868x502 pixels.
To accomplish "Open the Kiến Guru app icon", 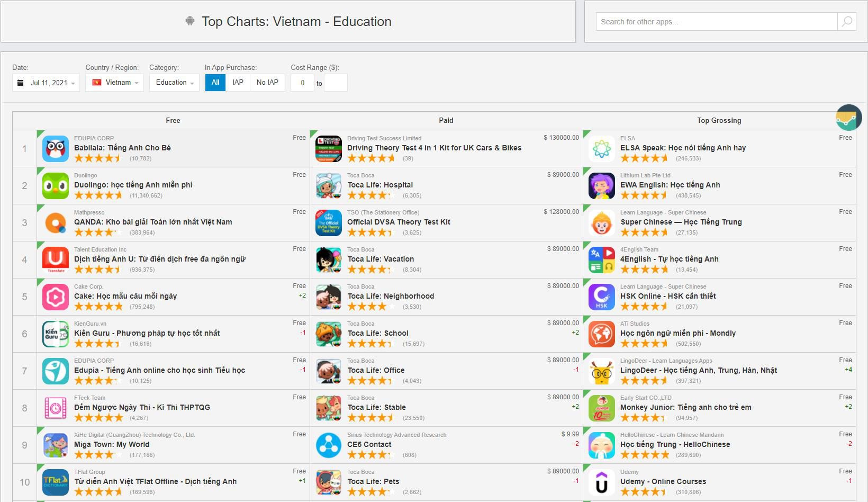I will 56,334.
